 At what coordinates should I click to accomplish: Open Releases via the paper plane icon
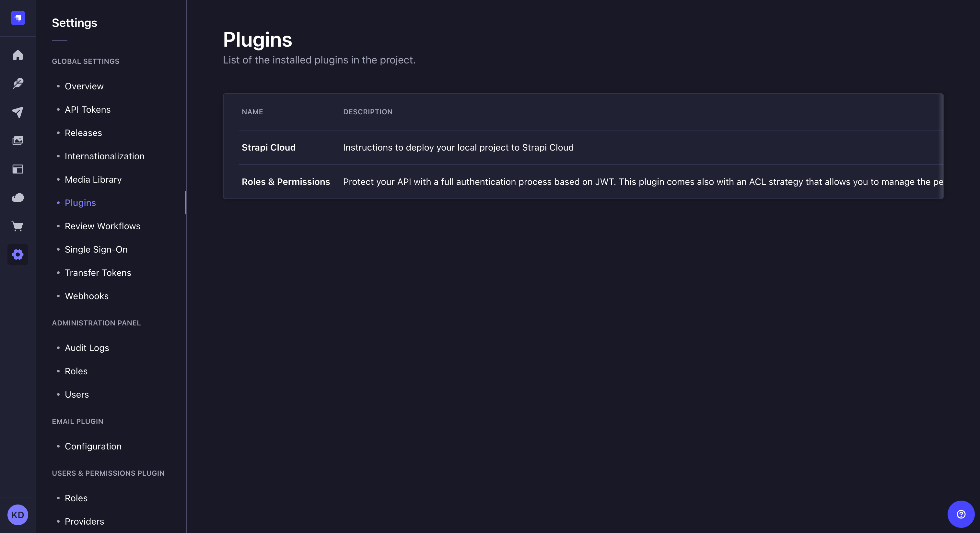click(x=17, y=112)
